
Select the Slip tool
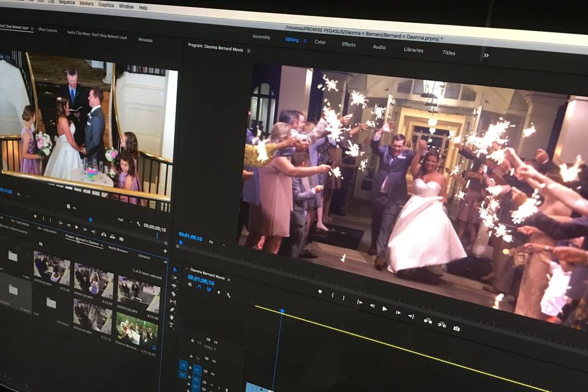(x=173, y=301)
